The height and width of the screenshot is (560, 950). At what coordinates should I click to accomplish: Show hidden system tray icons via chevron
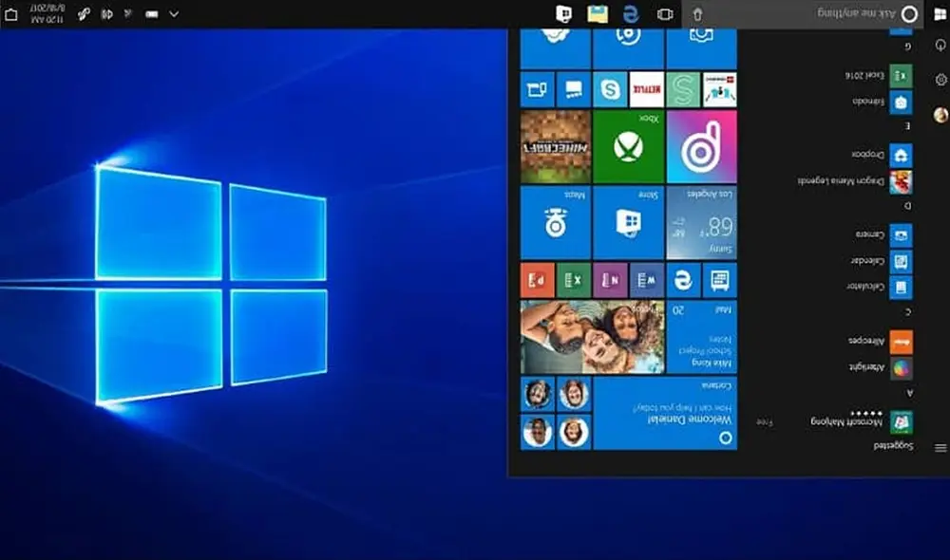175,15
